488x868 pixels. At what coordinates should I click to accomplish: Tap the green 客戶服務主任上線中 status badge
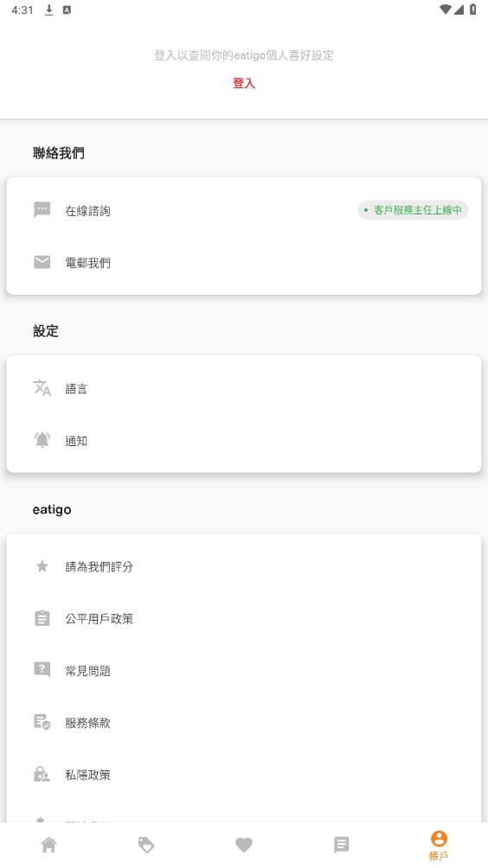pyautogui.click(x=413, y=210)
